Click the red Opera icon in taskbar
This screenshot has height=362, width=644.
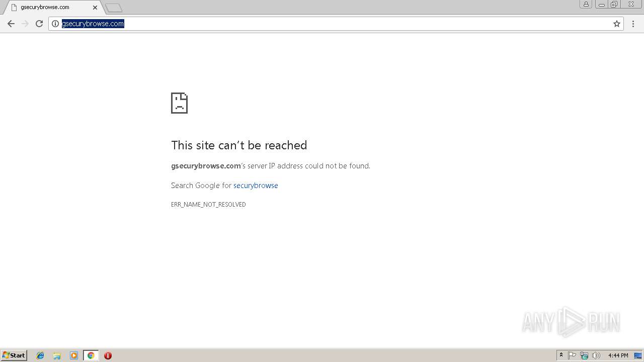coord(108,355)
